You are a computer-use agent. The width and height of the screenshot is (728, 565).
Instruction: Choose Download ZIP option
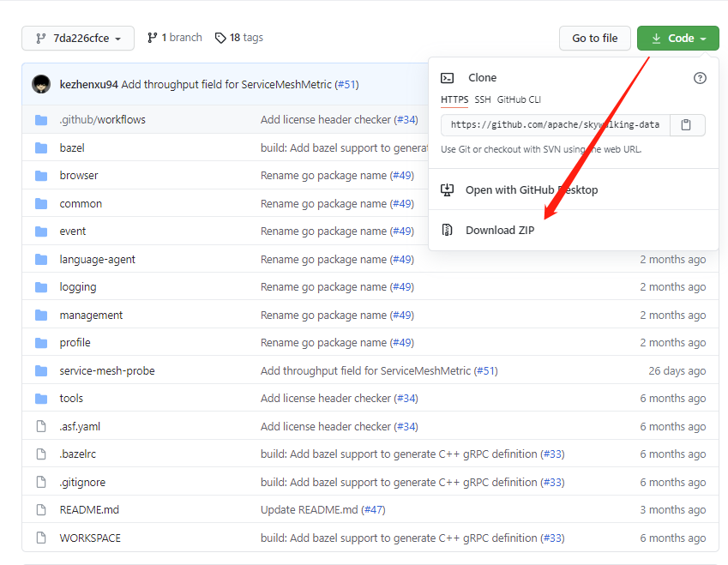[x=500, y=231]
